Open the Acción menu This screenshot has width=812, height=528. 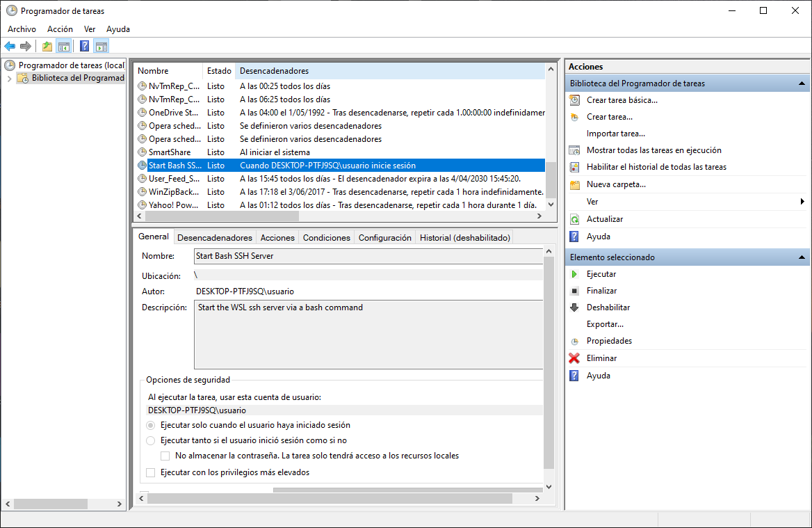click(60, 29)
